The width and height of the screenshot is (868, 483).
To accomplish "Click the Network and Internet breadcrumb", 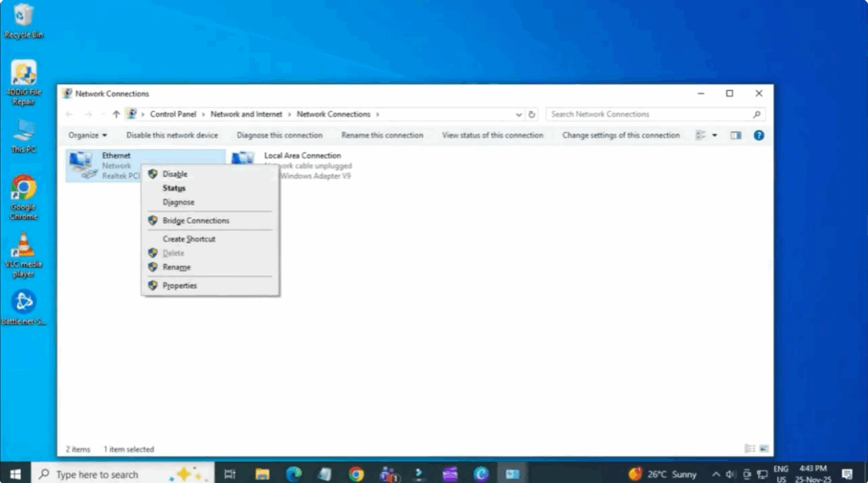I will [x=246, y=114].
